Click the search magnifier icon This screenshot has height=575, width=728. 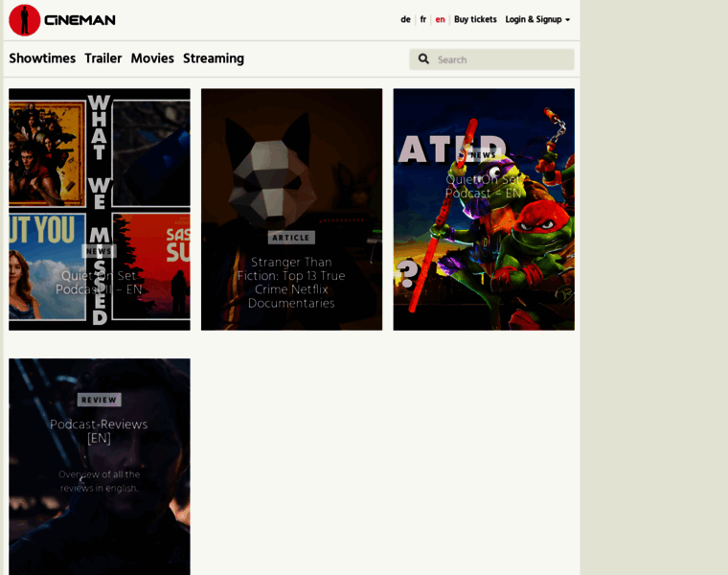pyautogui.click(x=423, y=59)
